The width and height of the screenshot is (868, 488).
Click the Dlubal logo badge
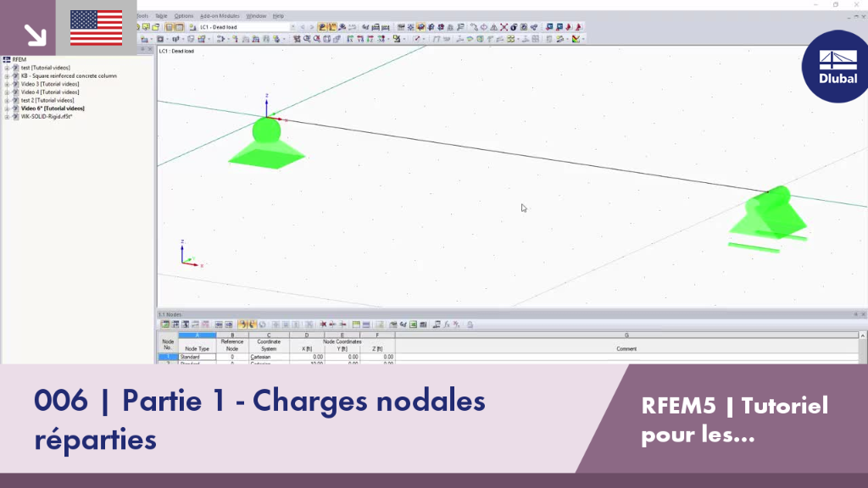837,66
